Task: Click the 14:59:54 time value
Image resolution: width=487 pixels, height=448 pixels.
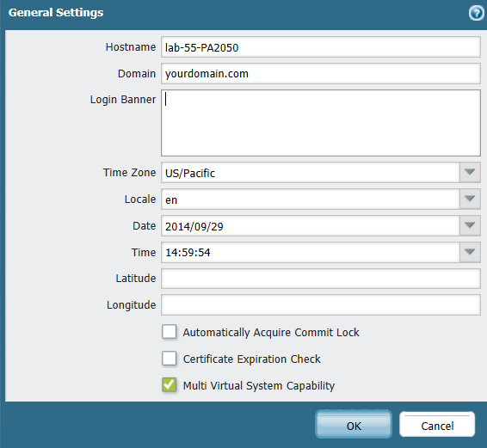Action: [x=188, y=253]
